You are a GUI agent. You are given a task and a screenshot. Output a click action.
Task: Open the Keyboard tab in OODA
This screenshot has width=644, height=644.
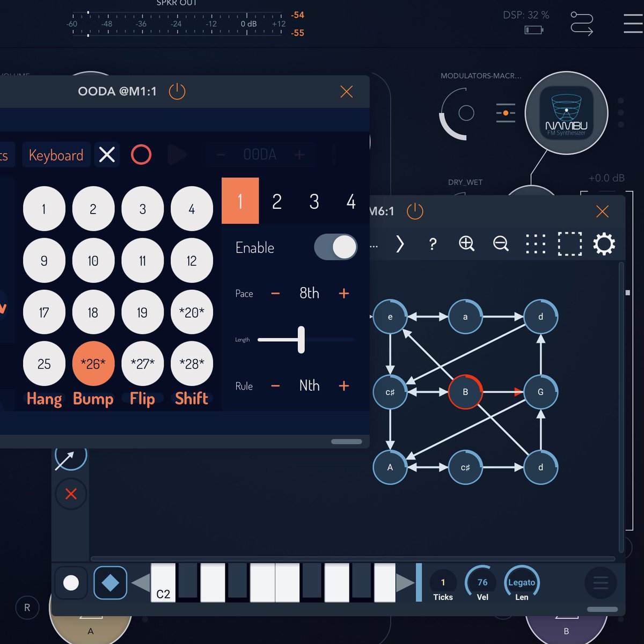56,155
